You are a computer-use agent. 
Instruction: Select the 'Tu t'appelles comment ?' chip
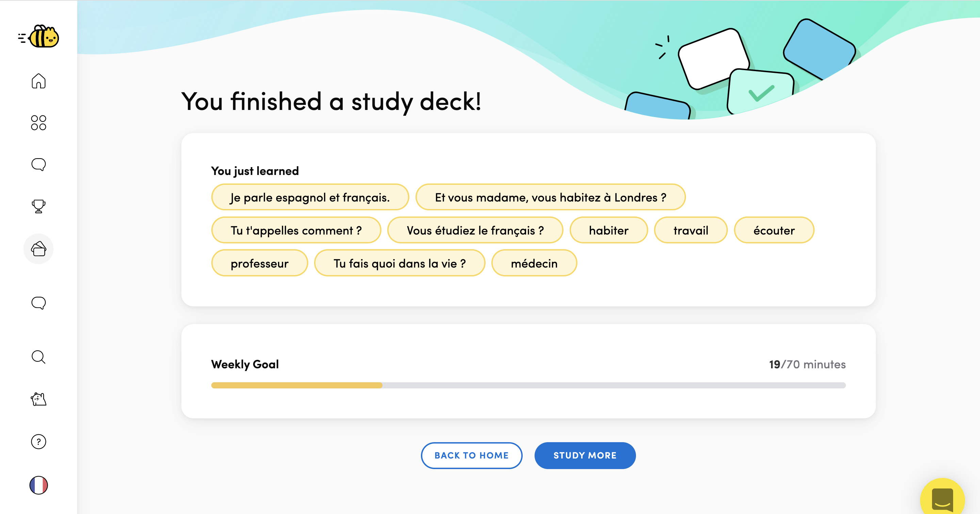click(296, 230)
